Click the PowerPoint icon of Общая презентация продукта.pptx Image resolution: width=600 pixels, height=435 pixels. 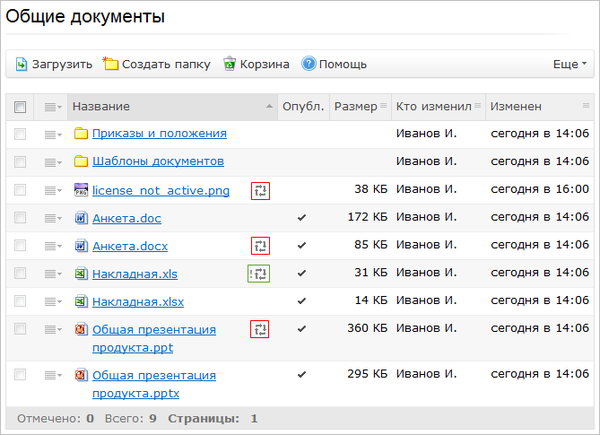(x=82, y=374)
